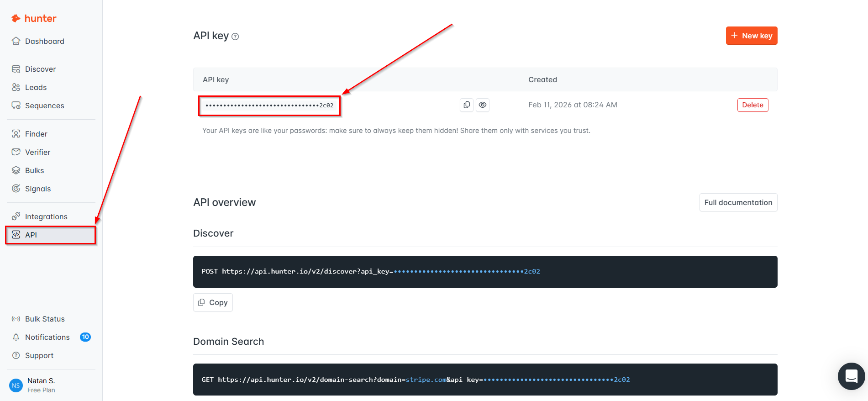Viewport: 868px width, 401px height.
Task: Click the API code icon
Action: tap(16, 235)
